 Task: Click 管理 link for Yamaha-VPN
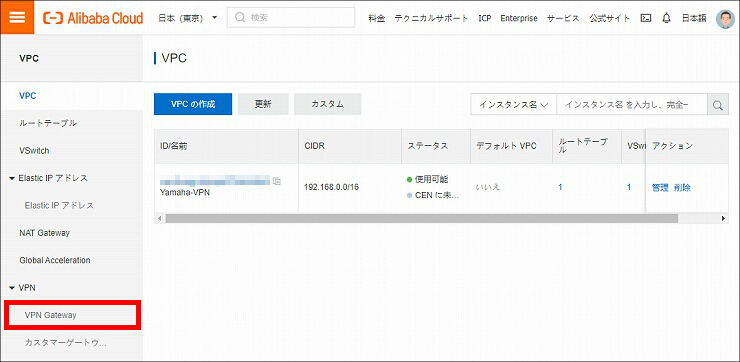660,187
